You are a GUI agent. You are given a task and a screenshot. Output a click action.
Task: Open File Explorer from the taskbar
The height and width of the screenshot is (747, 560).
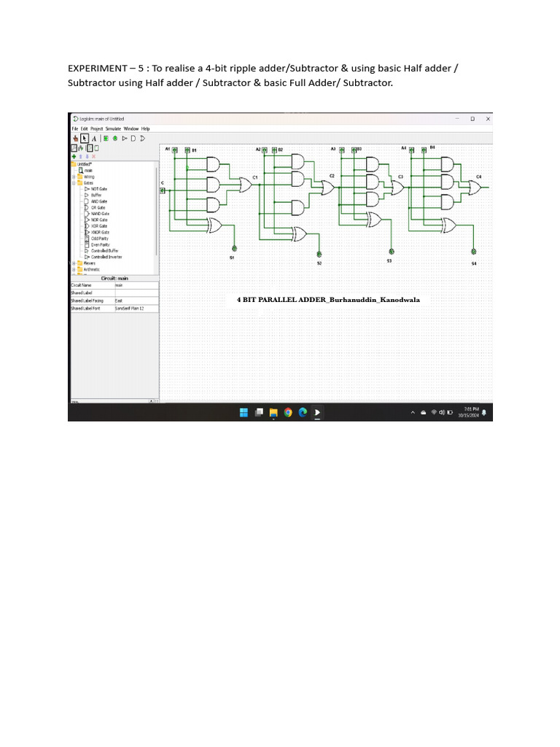[x=273, y=413]
